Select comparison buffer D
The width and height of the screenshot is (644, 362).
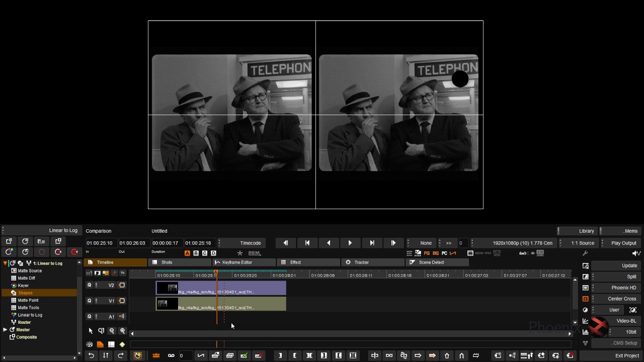point(213,253)
